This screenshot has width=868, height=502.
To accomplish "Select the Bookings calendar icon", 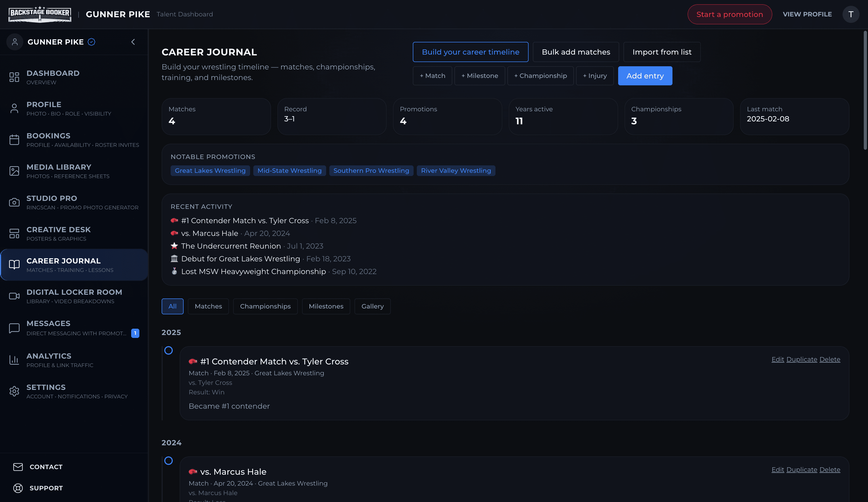I will (x=14, y=139).
